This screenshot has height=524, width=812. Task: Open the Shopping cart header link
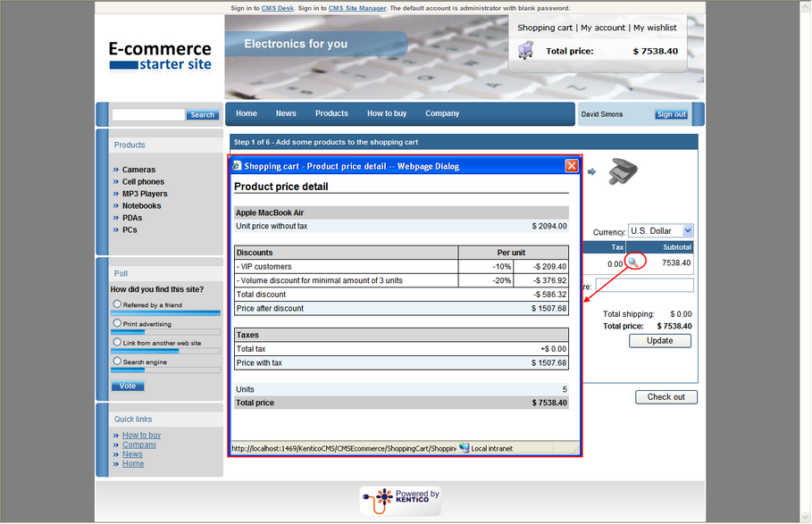(x=545, y=28)
